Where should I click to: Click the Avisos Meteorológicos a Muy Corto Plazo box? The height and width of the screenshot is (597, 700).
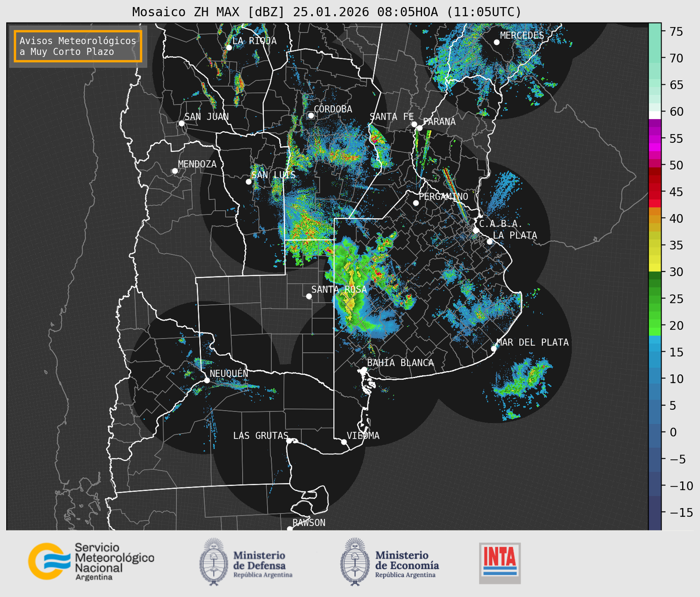78,46
